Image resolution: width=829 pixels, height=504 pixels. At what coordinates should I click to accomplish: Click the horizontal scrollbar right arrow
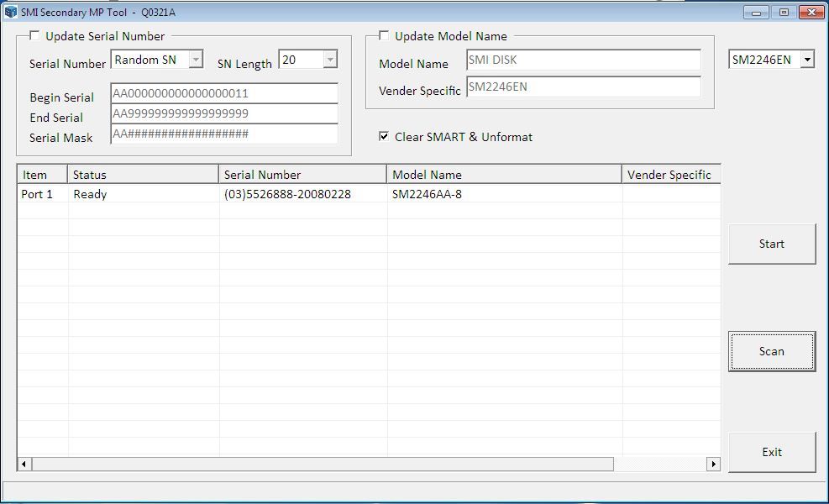713,464
